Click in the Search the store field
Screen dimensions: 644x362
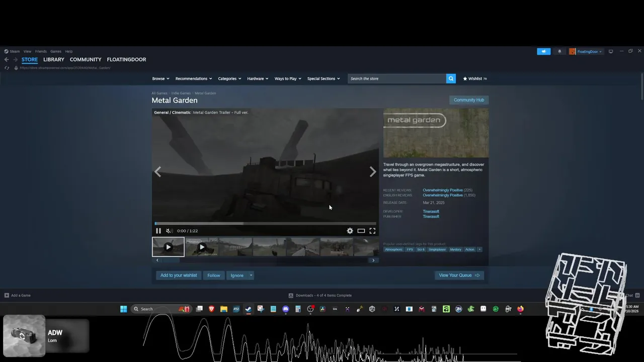click(x=396, y=78)
